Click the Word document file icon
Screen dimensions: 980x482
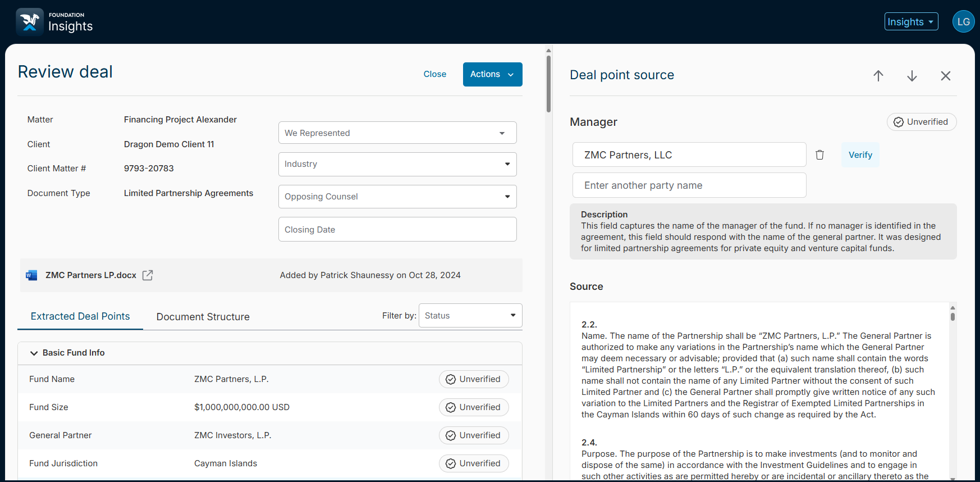[x=31, y=275]
